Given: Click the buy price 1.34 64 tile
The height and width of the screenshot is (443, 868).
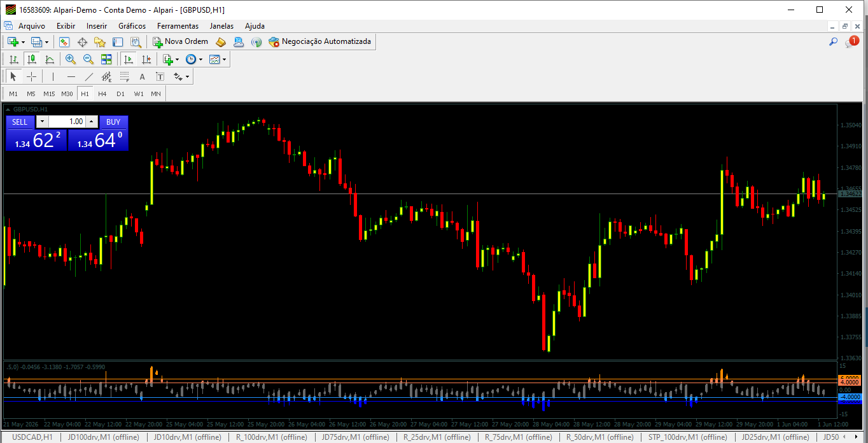Looking at the screenshot, I should point(98,140).
